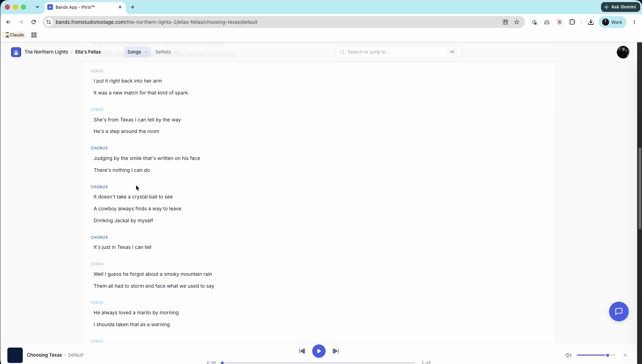Click lyric "Drinking Jackal by myself"

(123, 220)
